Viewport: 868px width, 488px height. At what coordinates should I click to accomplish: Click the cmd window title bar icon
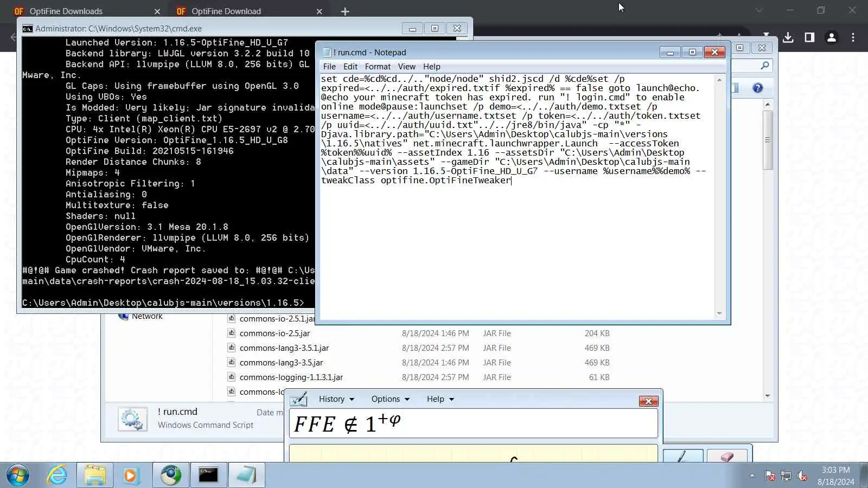click(27, 29)
